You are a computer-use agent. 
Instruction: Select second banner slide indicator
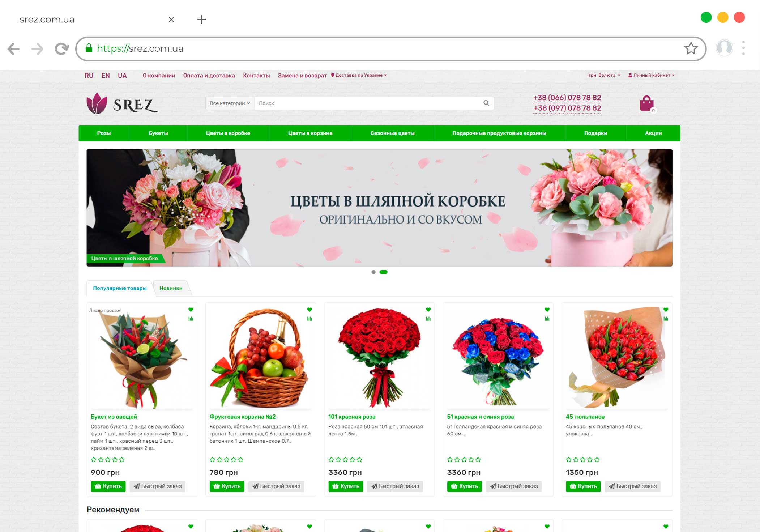[x=383, y=272]
